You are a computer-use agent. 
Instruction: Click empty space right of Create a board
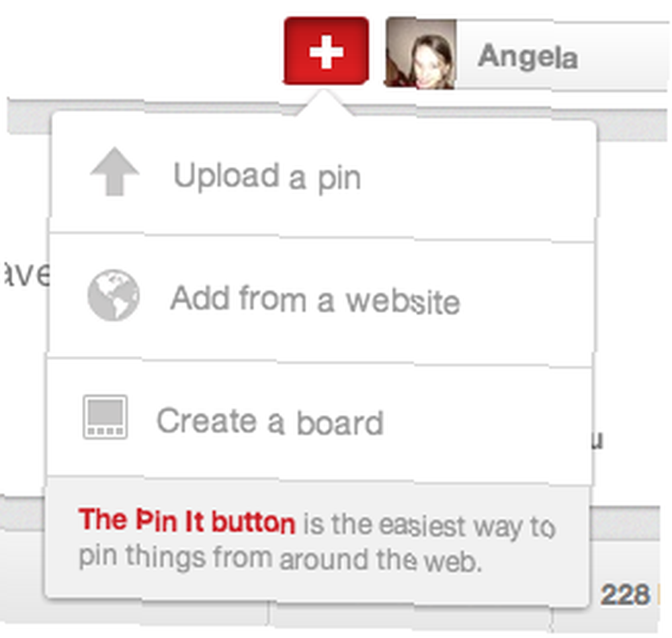click(x=487, y=423)
